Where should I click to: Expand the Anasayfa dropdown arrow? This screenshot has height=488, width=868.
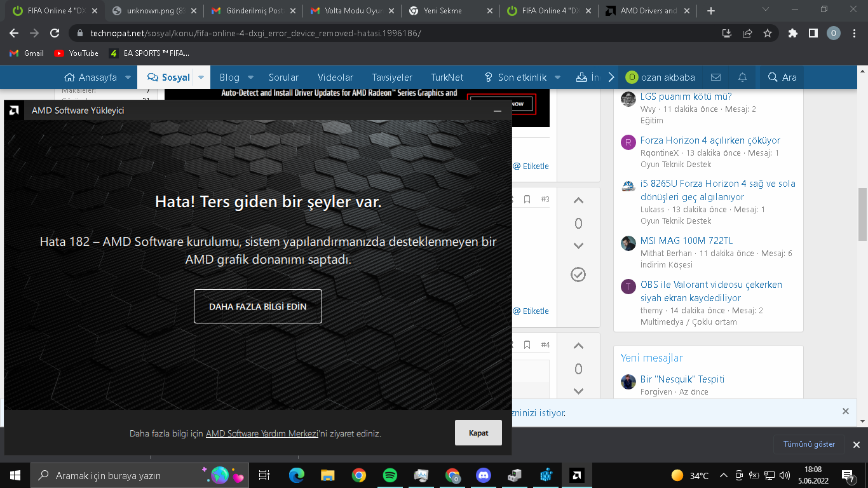128,78
